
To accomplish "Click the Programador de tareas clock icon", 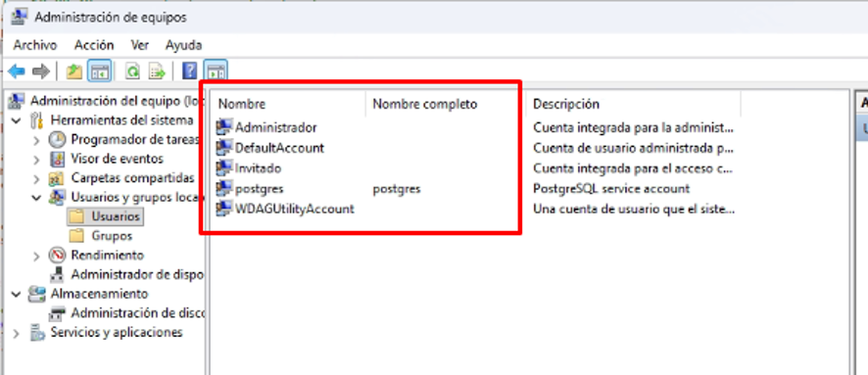I will (x=58, y=139).
